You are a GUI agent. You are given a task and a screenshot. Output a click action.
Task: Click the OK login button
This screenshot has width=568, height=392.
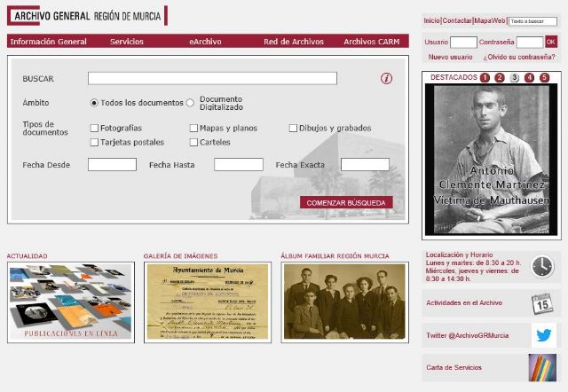click(x=551, y=42)
